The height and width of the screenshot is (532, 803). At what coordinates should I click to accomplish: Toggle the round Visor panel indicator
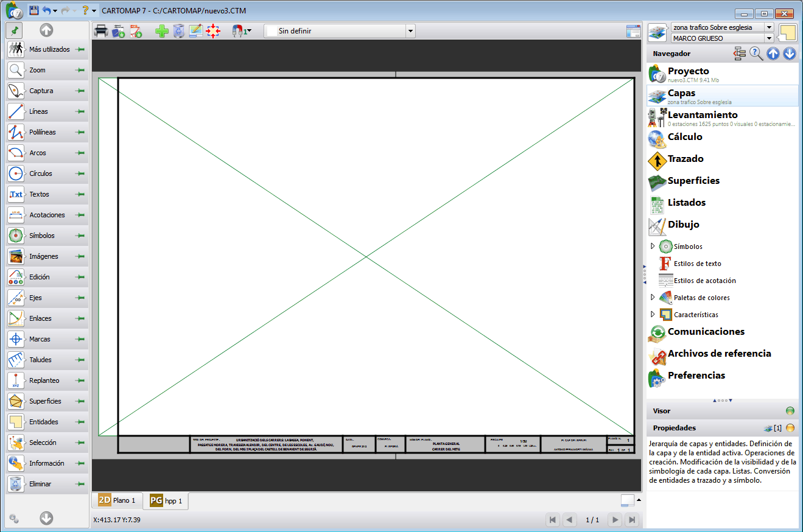click(790, 411)
